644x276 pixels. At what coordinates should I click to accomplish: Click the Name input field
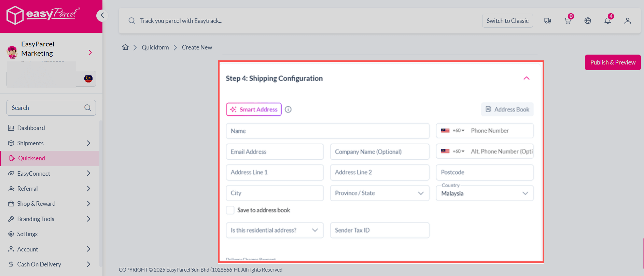pos(327,131)
